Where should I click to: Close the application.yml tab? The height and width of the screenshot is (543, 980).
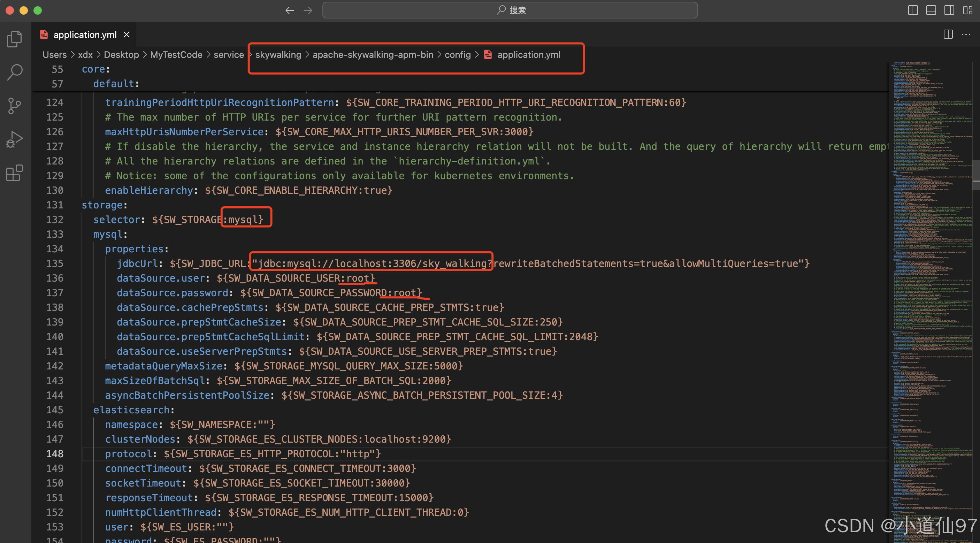coord(127,35)
